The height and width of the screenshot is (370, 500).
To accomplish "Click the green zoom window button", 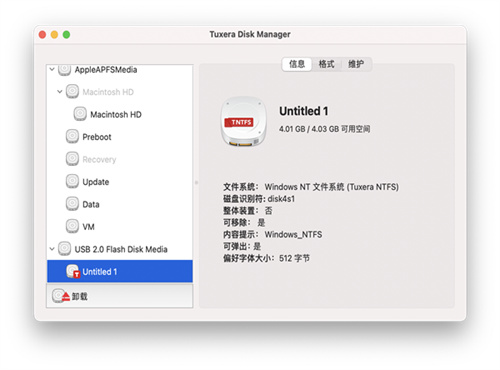I will tap(66, 35).
